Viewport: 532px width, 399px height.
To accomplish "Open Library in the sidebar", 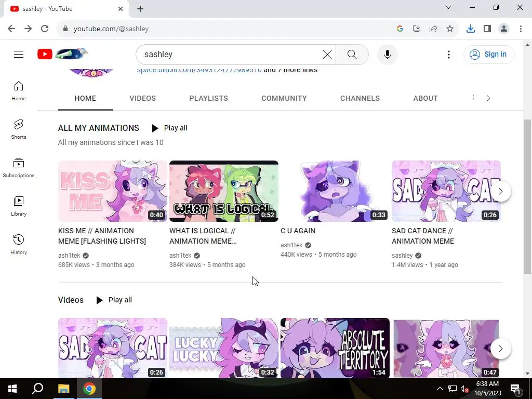I will click(19, 206).
